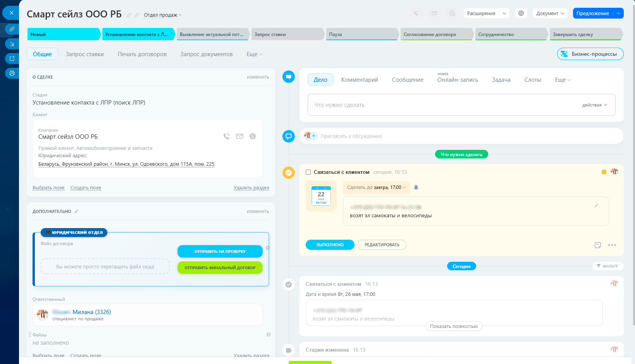Click timeline comment bubble icon
Image resolution: width=635 pixels, height=364 pixels.
[289, 136]
